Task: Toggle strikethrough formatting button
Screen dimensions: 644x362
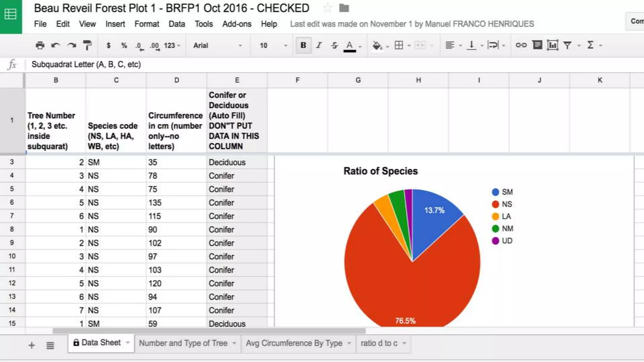Action: (334, 45)
